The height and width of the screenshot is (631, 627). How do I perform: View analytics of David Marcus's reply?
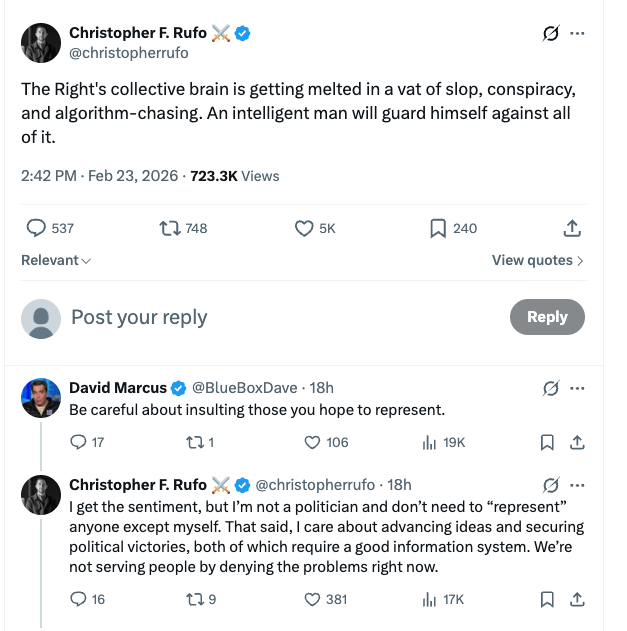point(431,442)
